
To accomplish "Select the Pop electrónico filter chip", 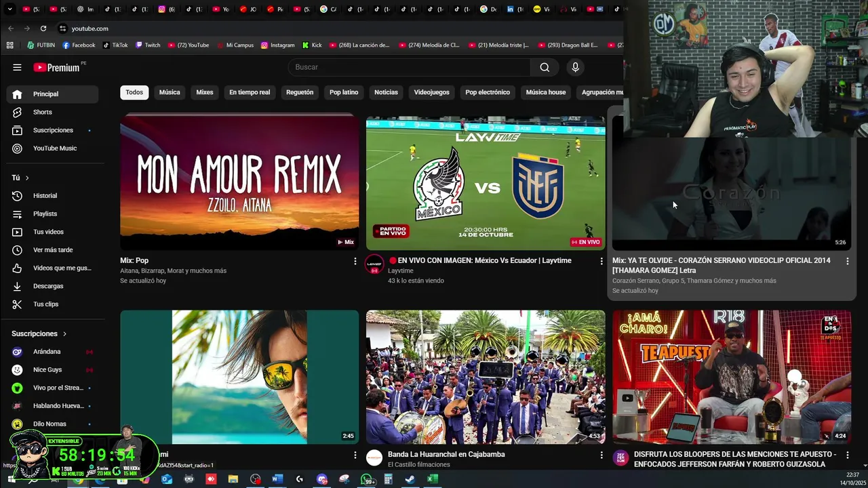I will pos(488,92).
